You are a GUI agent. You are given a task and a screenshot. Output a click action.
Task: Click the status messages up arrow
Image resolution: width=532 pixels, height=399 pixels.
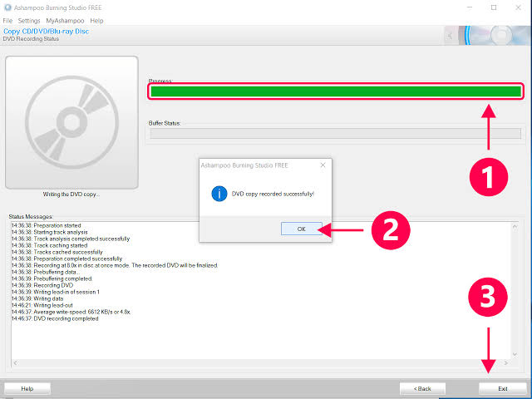[515, 226]
